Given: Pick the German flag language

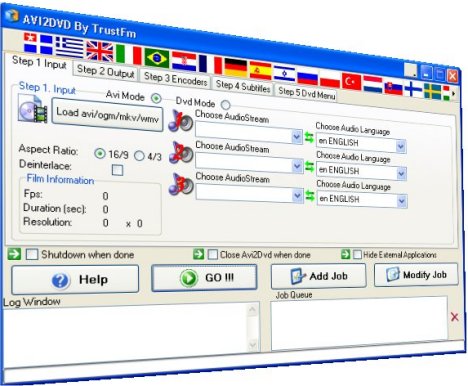Looking at the screenshot, I should pyautogui.click(x=235, y=68).
